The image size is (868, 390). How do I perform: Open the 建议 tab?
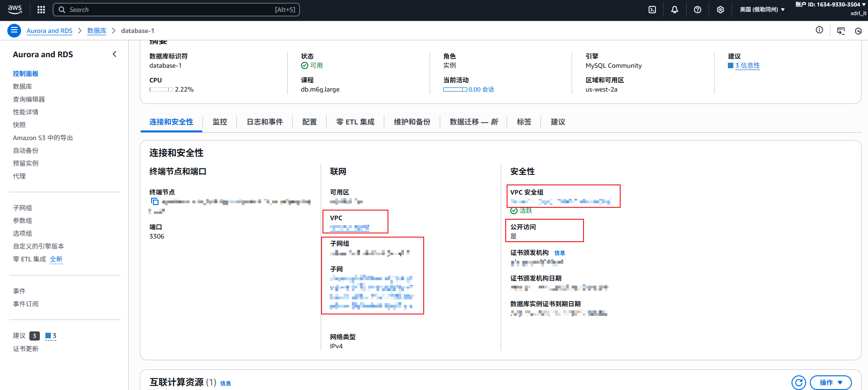(x=558, y=122)
